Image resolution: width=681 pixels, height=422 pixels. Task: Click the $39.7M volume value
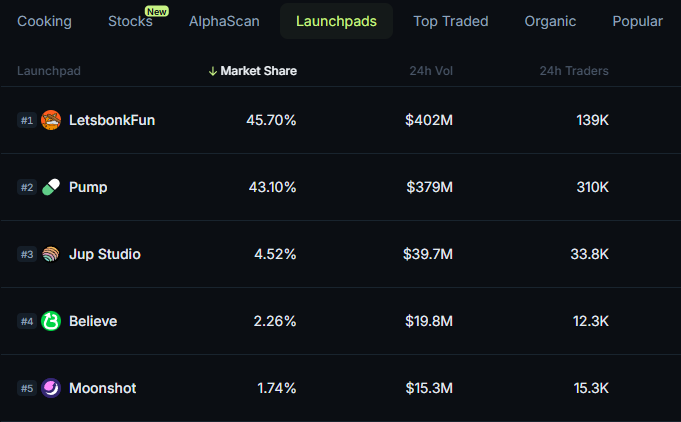coord(428,254)
